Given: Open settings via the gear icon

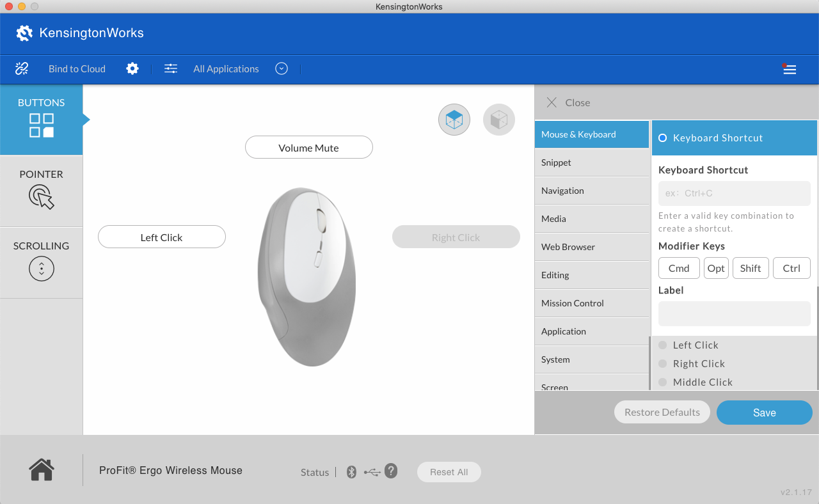Looking at the screenshot, I should (x=132, y=68).
